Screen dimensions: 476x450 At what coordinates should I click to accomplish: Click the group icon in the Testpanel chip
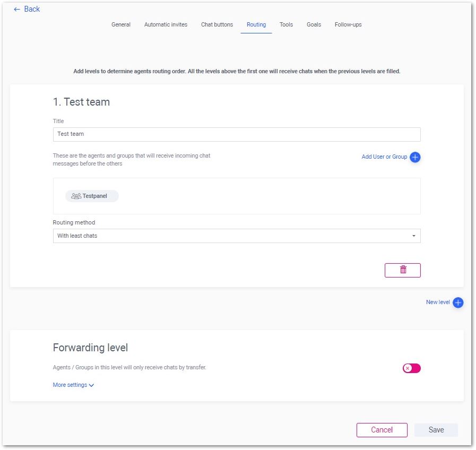[76, 196]
